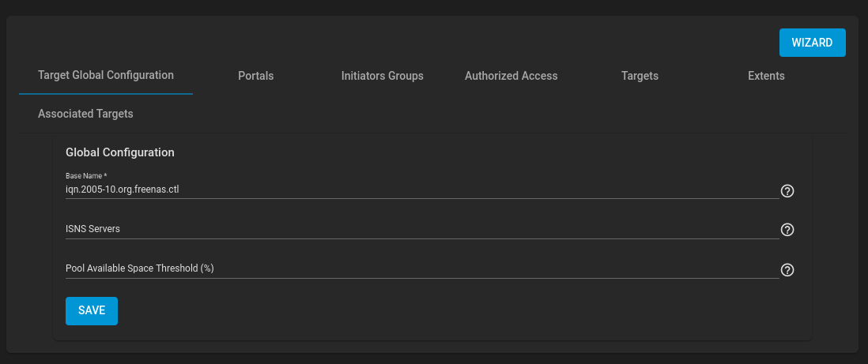Save the global configuration
This screenshot has width=868, height=364.
tap(92, 311)
